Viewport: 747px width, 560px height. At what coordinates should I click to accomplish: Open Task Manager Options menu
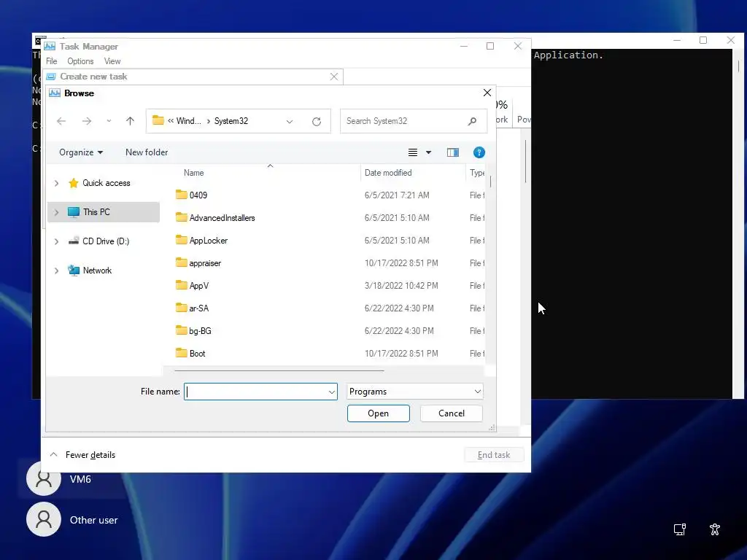(80, 61)
